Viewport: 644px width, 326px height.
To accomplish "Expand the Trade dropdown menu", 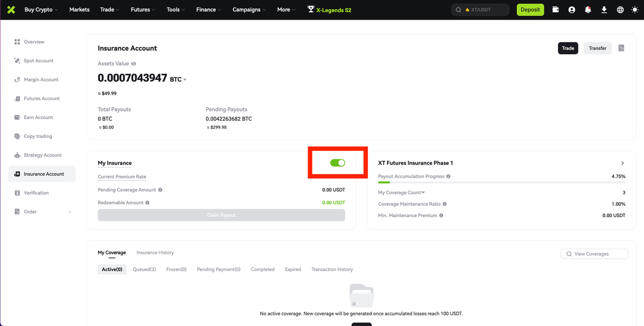I will (110, 10).
